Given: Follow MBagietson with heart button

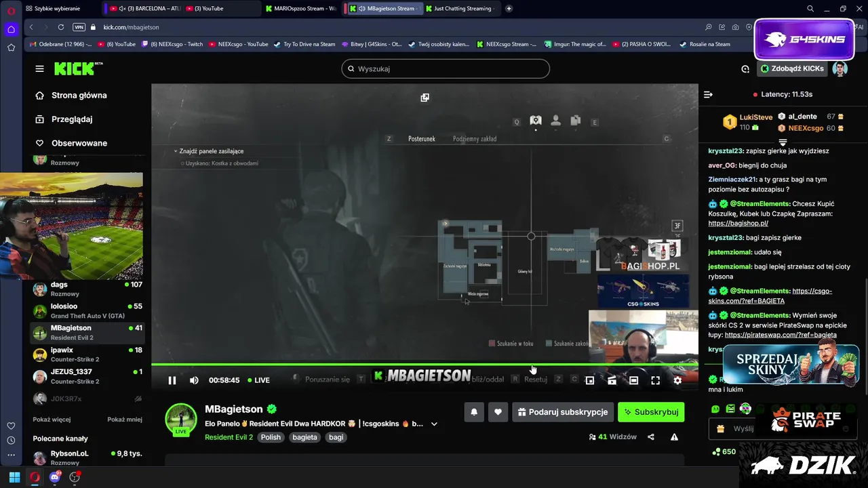Looking at the screenshot, I should (498, 412).
